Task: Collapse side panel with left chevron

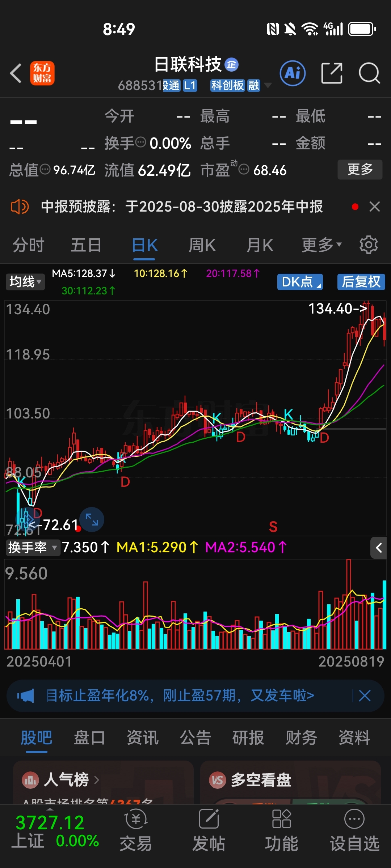Action: click(x=379, y=548)
